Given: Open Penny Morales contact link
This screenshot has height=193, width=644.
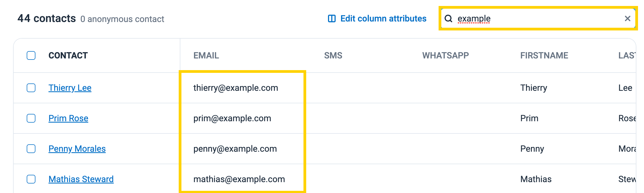Looking at the screenshot, I should (x=77, y=149).
